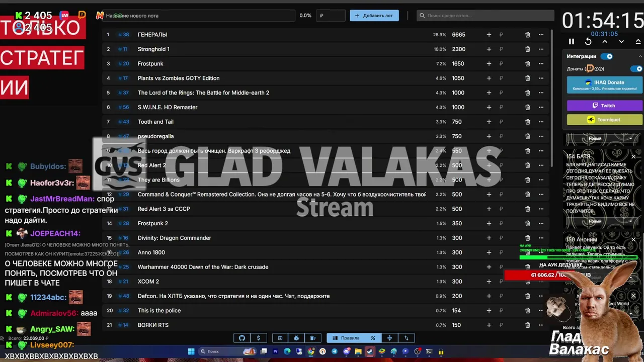Dismiss the 150 Аноним donation card
The image size is (644, 362).
click(x=633, y=240)
